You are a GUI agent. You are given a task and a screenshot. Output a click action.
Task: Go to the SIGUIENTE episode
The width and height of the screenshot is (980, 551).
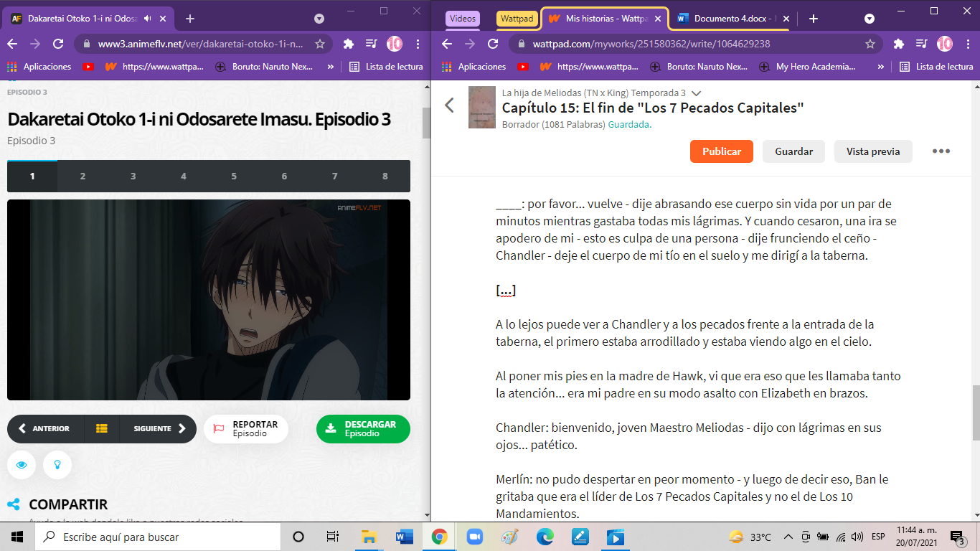[x=158, y=429]
